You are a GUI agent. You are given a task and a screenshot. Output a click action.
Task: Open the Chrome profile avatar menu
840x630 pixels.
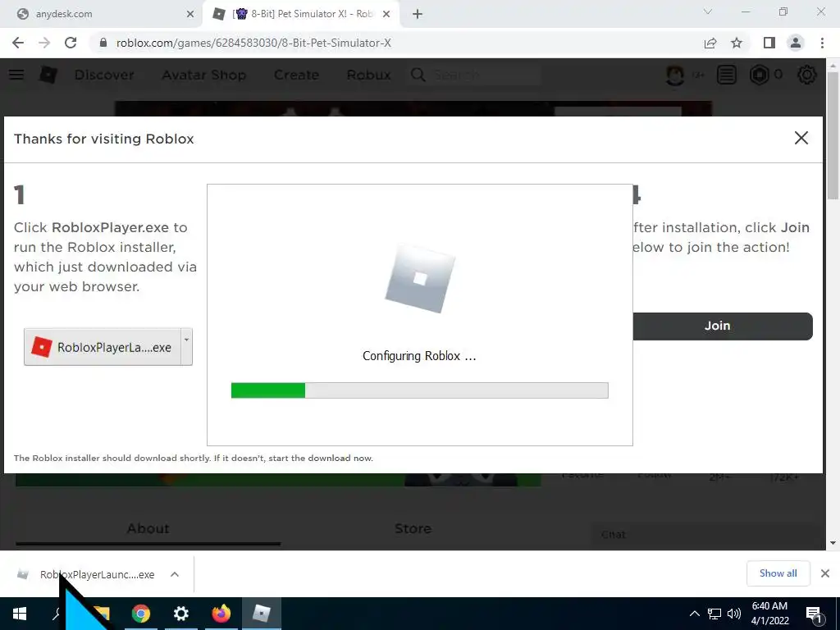coord(796,43)
